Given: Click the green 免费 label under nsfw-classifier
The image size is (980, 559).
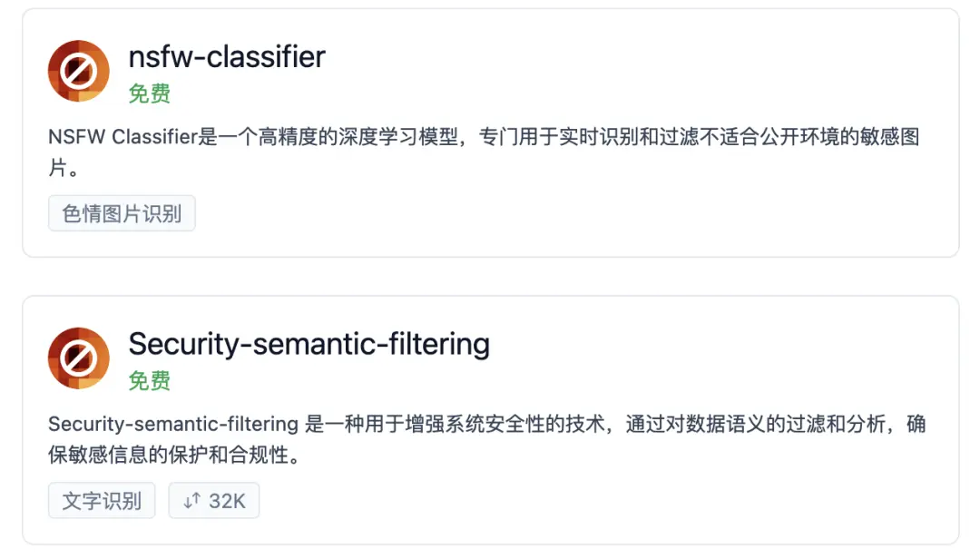Looking at the screenshot, I should pos(150,93).
